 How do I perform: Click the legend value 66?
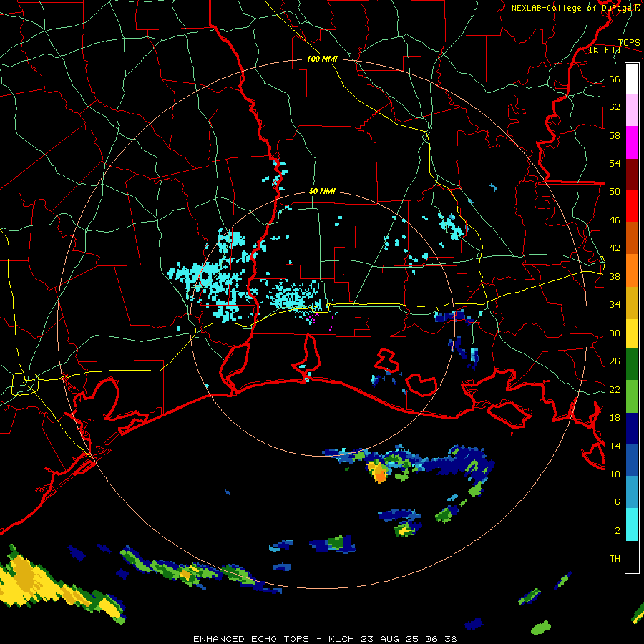[615, 79]
